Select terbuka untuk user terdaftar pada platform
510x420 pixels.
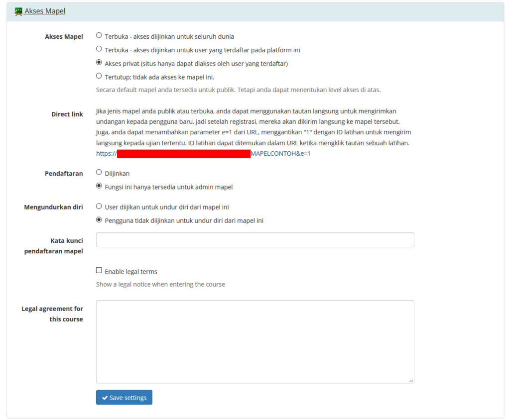(99, 49)
